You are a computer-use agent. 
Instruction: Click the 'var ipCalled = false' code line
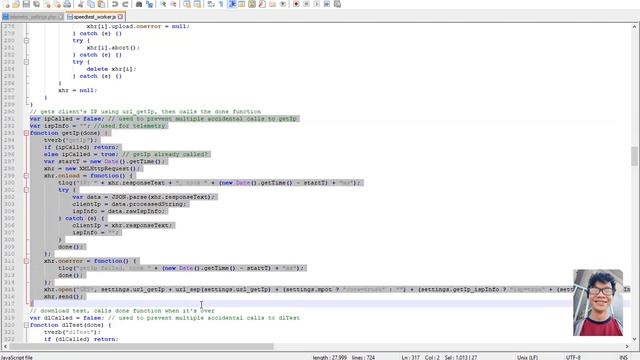click(x=164, y=119)
